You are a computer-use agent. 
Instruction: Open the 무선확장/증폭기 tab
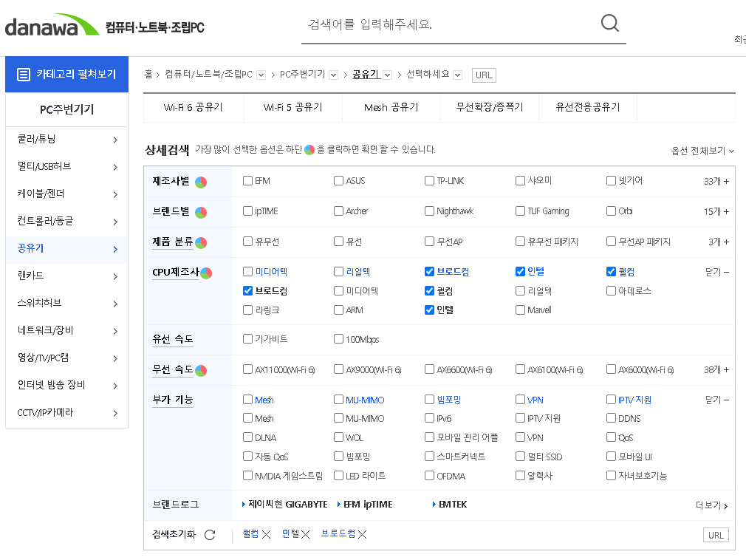tap(490, 108)
